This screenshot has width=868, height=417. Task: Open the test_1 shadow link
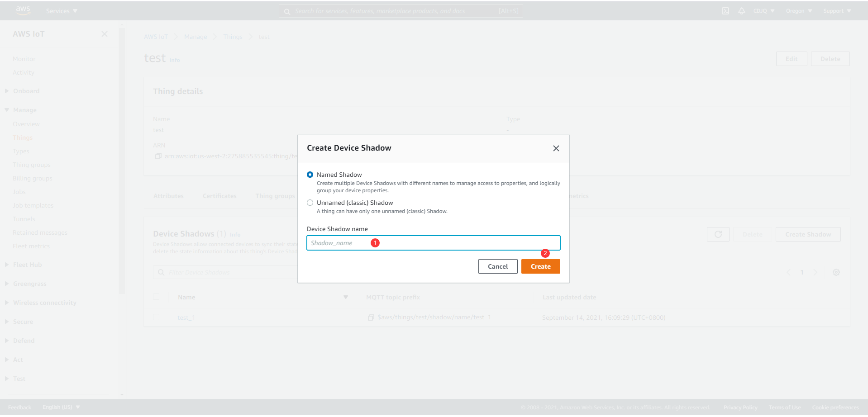point(186,317)
